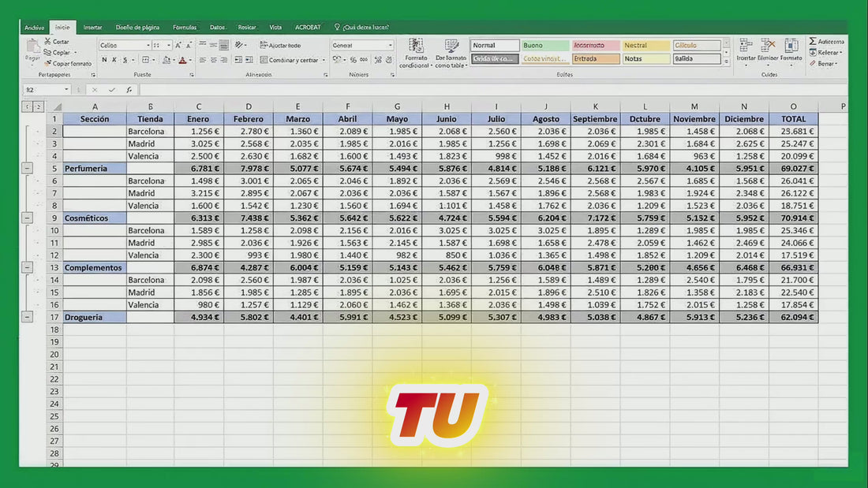The width and height of the screenshot is (868, 488).
Task: Open the General number format dropdown
Action: [x=390, y=46]
